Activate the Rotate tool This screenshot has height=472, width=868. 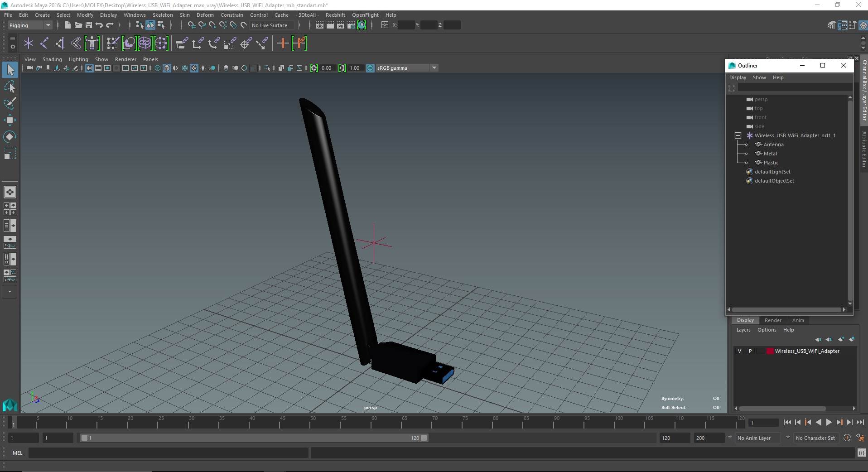10,137
